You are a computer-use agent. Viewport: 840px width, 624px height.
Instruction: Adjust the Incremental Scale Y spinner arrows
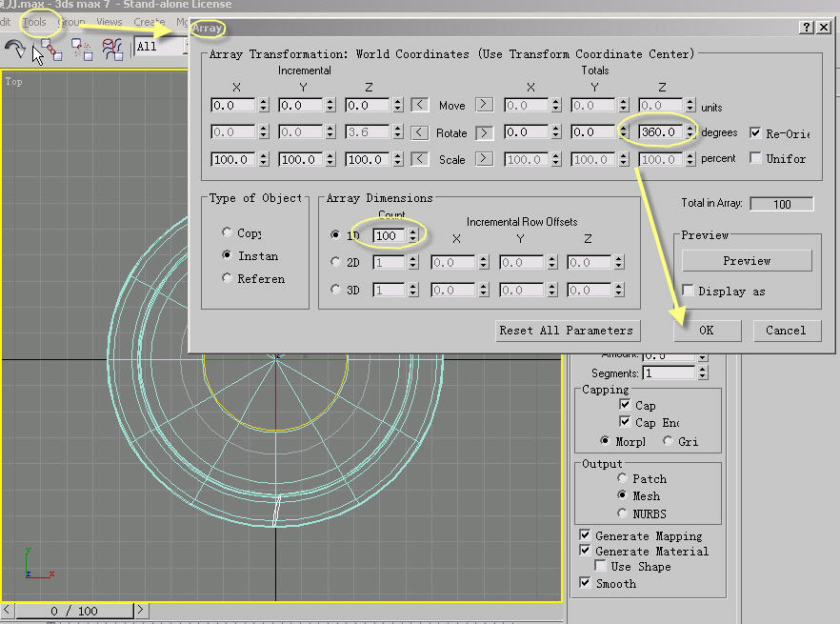[330, 159]
